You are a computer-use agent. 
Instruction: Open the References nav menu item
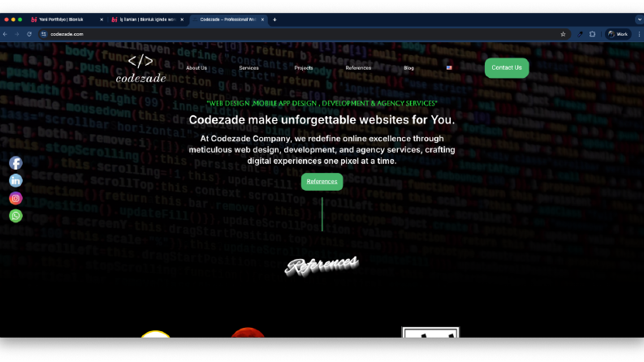click(358, 67)
